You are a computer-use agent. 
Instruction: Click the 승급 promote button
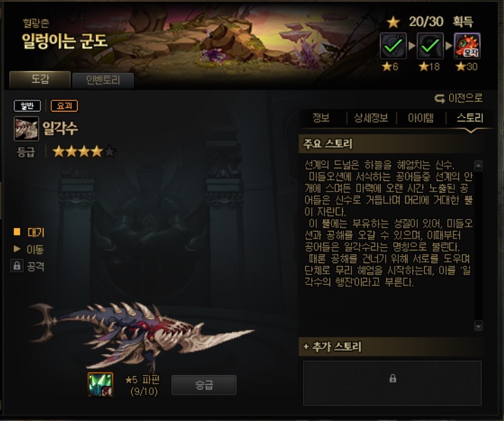pos(204,385)
